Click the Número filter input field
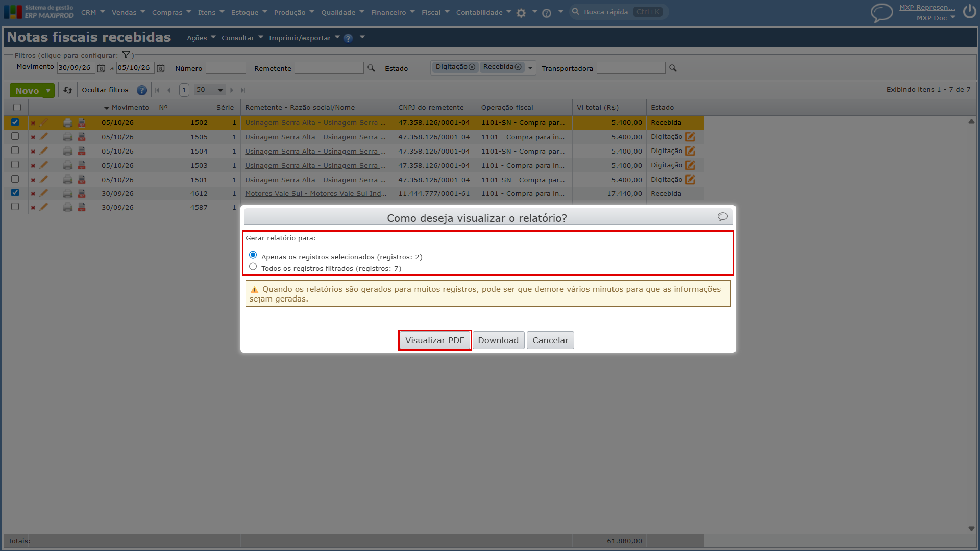The image size is (980, 551). click(226, 68)
